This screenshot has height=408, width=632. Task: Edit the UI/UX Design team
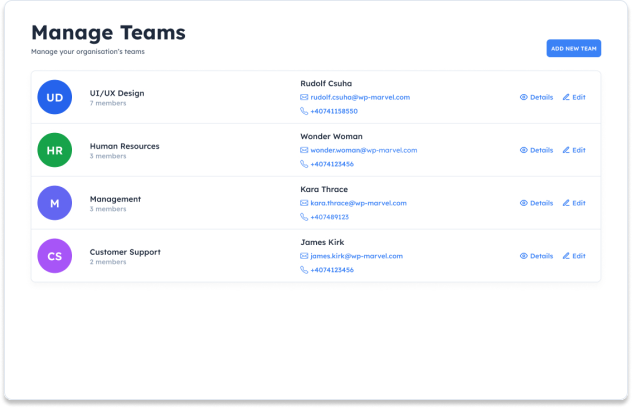click(574, 97)
